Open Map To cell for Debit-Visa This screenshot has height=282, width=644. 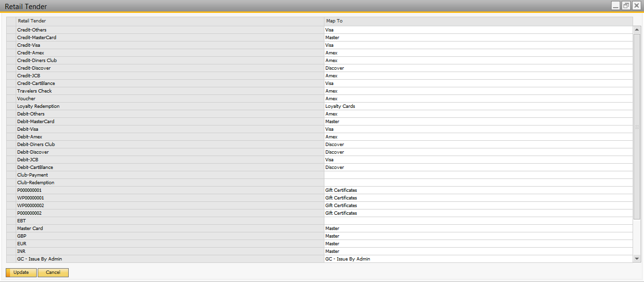click(478, 129)
